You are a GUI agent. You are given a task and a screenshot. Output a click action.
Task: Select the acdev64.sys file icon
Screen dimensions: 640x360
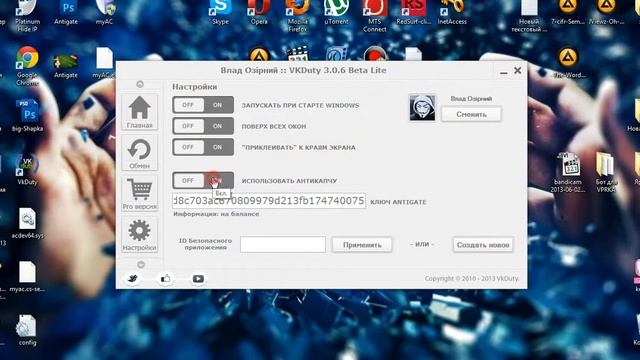coord(27,223)
